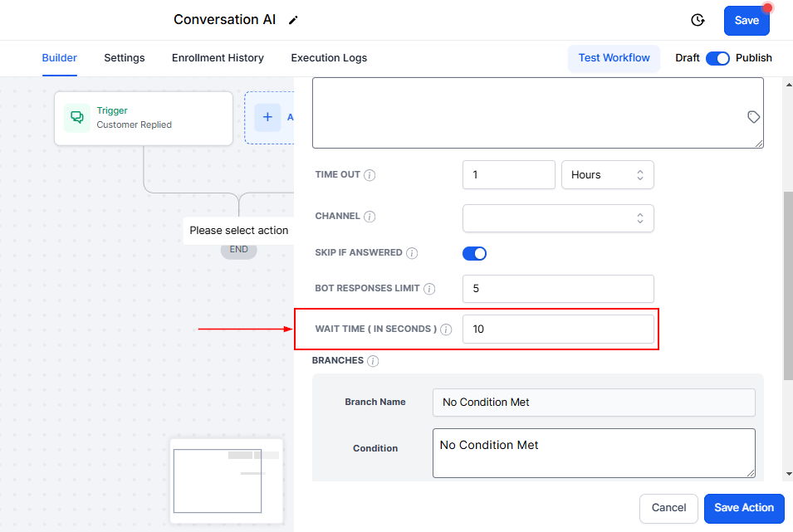Show info for Branches section

tap(373, 361)
